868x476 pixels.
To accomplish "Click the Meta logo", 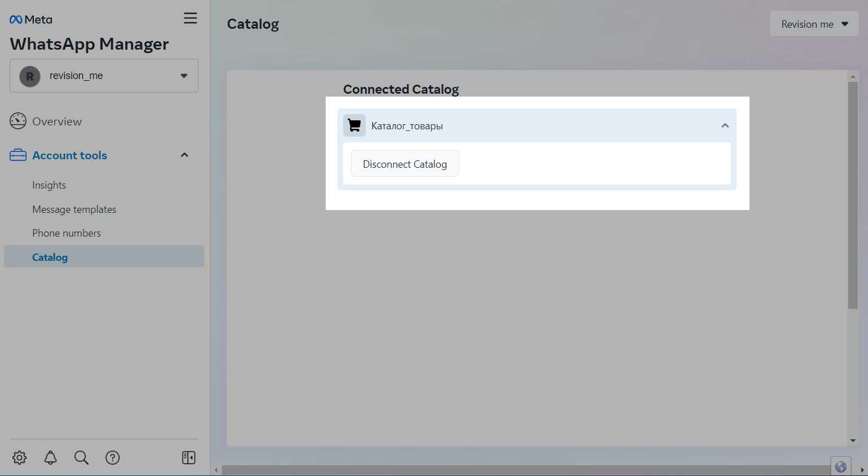I will (30, 20).
